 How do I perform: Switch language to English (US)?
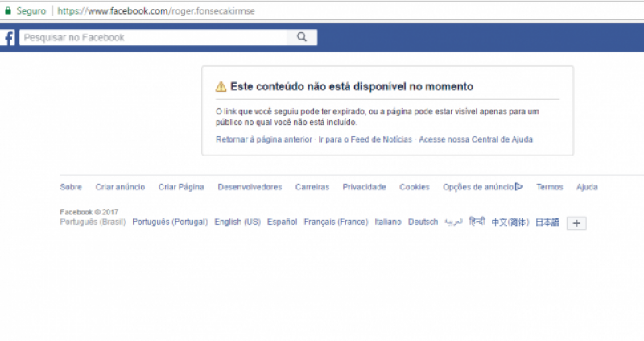(237, 222)
